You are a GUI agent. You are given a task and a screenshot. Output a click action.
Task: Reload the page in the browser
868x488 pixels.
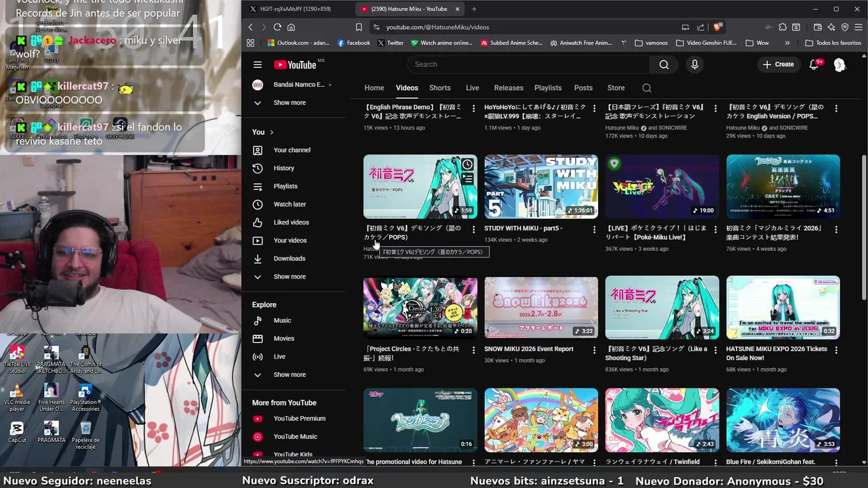coord(277,27)
